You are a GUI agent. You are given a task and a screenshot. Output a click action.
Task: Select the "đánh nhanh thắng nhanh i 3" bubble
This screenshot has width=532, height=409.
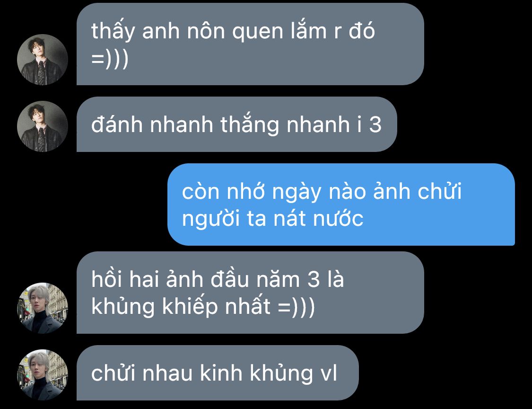tap(237, 124)
